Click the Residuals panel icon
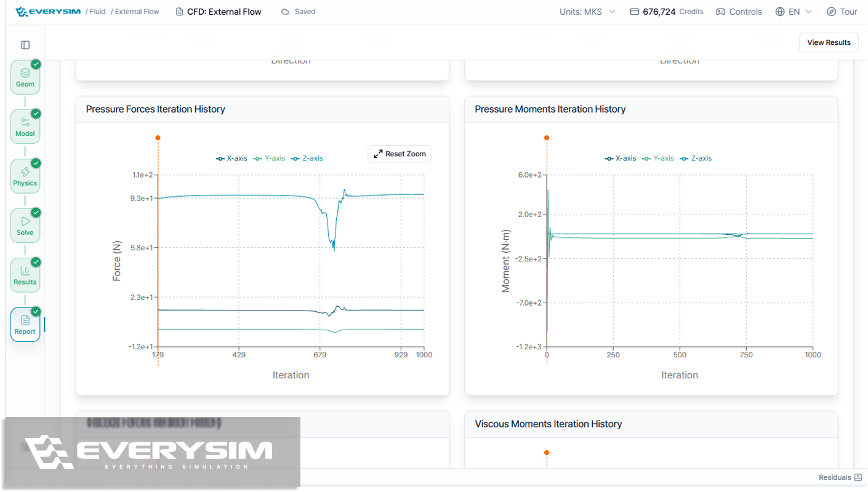 858,477
